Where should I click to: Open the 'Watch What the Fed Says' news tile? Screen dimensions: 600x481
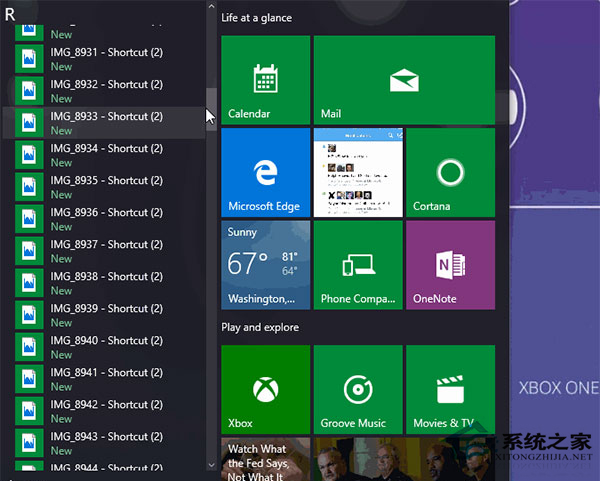pyautogui.click(x=266, y=459)
